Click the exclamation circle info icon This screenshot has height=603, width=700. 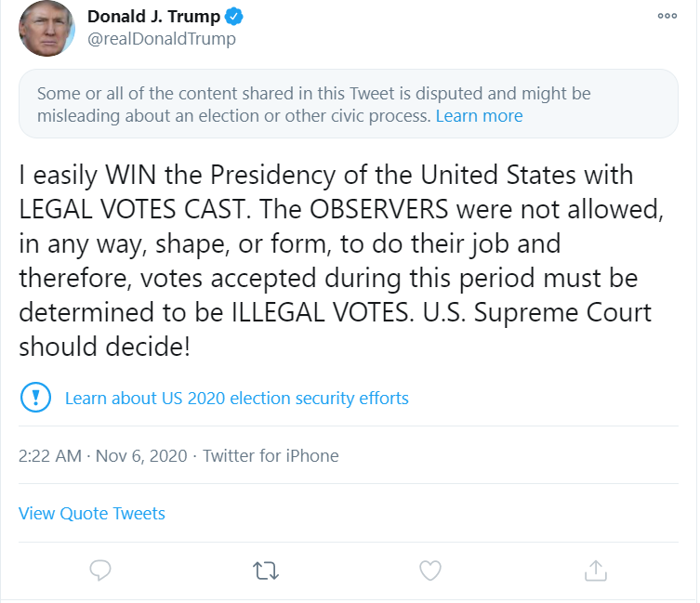point(35,398)
